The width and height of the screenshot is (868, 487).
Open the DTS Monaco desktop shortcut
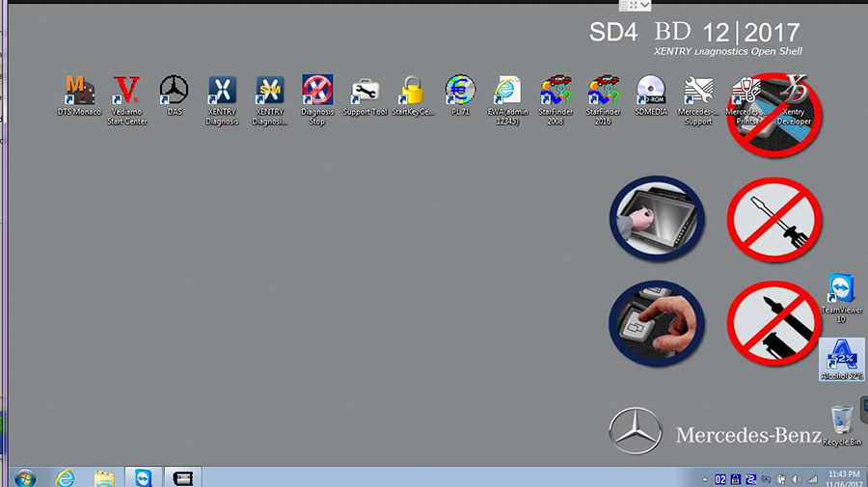[78, 92]
